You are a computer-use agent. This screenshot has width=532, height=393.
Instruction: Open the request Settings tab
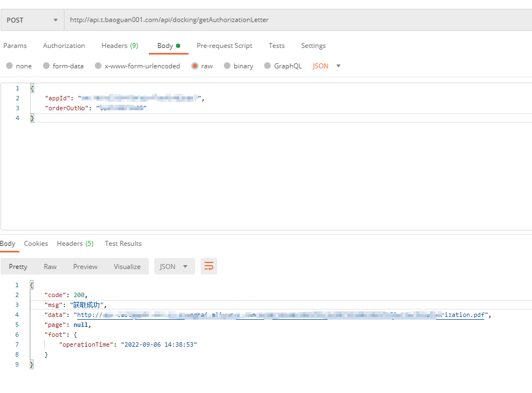(313, 46)
